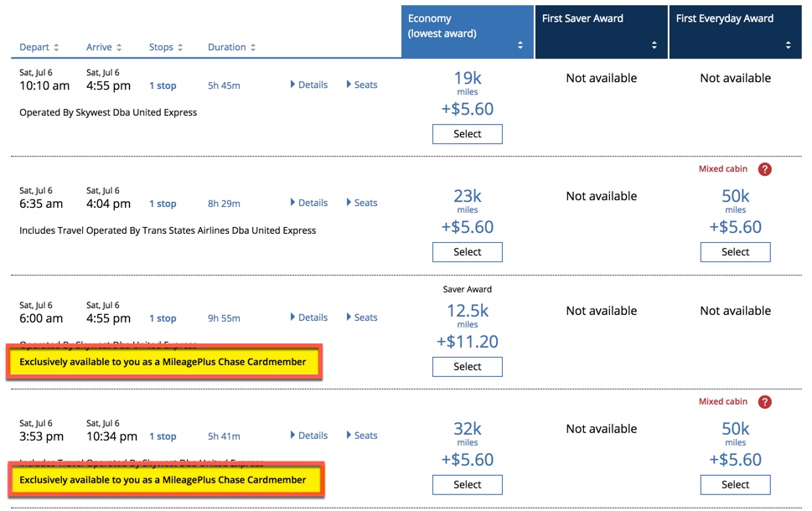
Task: Open Mixed cabin help icon for 6:35 am flight
Action: pos(764,169)
